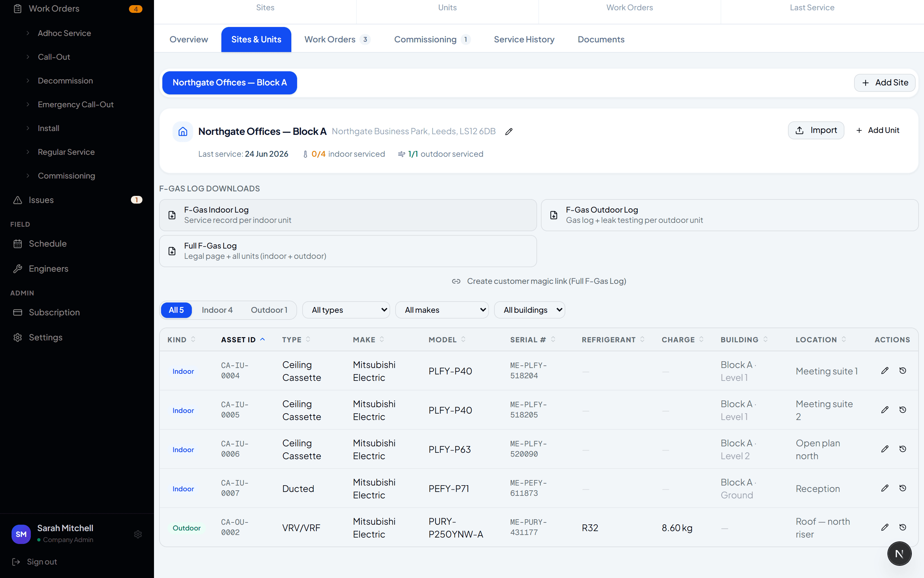
Task: Edit the Northgate Offices site address pencil icon
Action: pyautogui.click(x=509, y=132)
